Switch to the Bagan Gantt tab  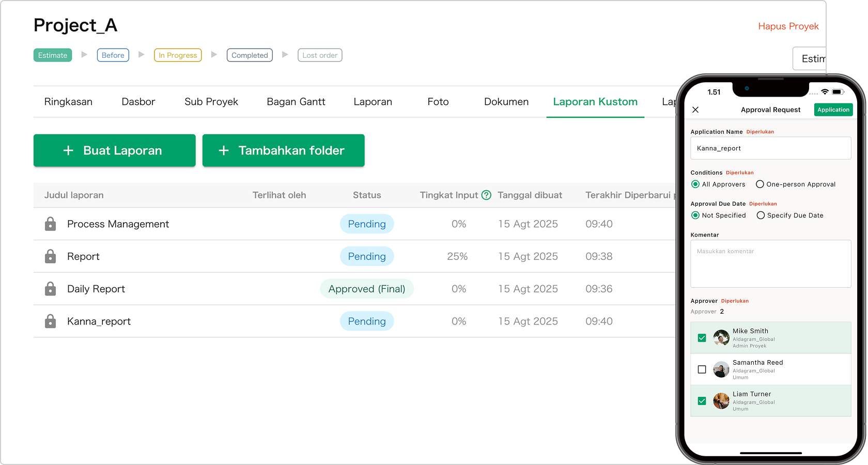(x=296, y=102)
